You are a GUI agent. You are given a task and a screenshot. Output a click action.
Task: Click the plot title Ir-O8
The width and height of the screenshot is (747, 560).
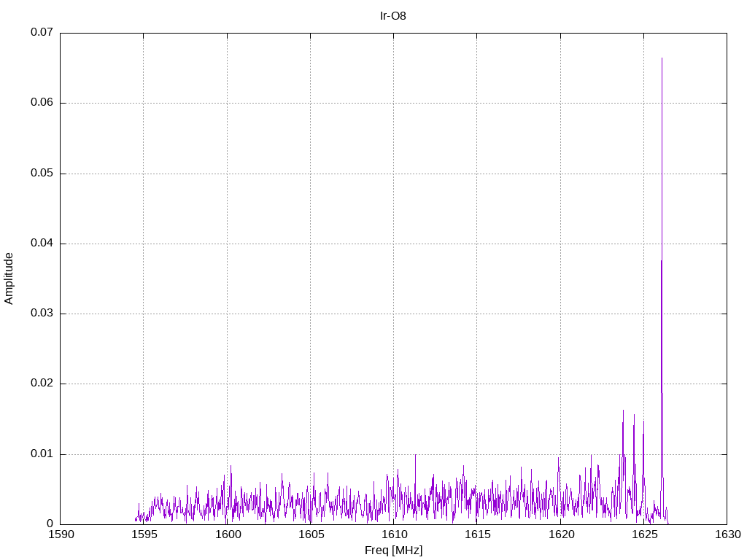[x=393, y=16]
